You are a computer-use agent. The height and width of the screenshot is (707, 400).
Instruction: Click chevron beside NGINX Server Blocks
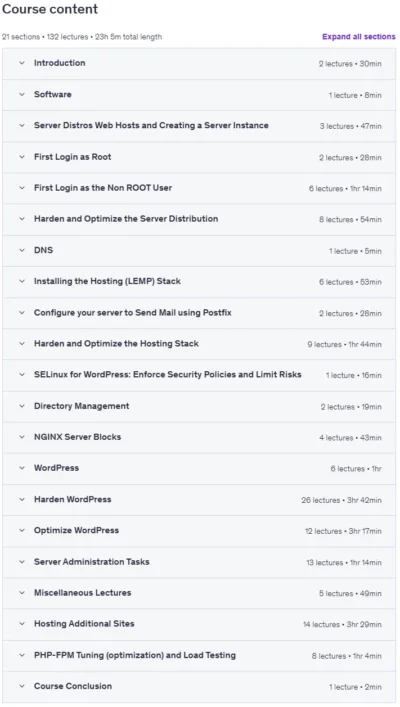click(22, 437)
